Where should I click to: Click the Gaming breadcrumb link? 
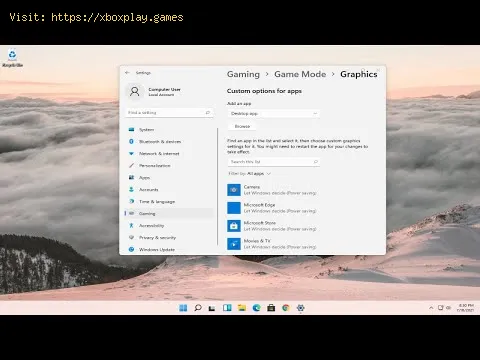[243, 74]
